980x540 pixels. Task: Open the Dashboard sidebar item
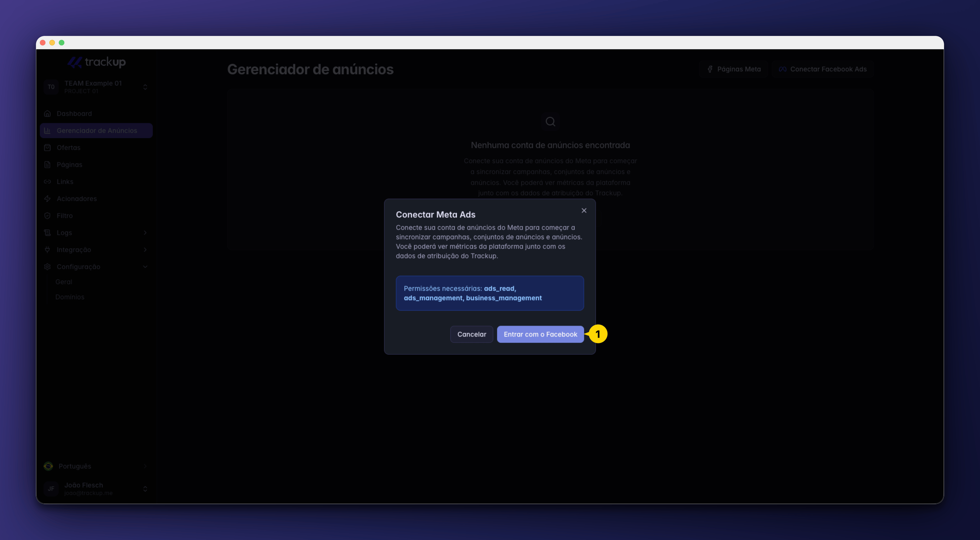click(x=96, y=113)
